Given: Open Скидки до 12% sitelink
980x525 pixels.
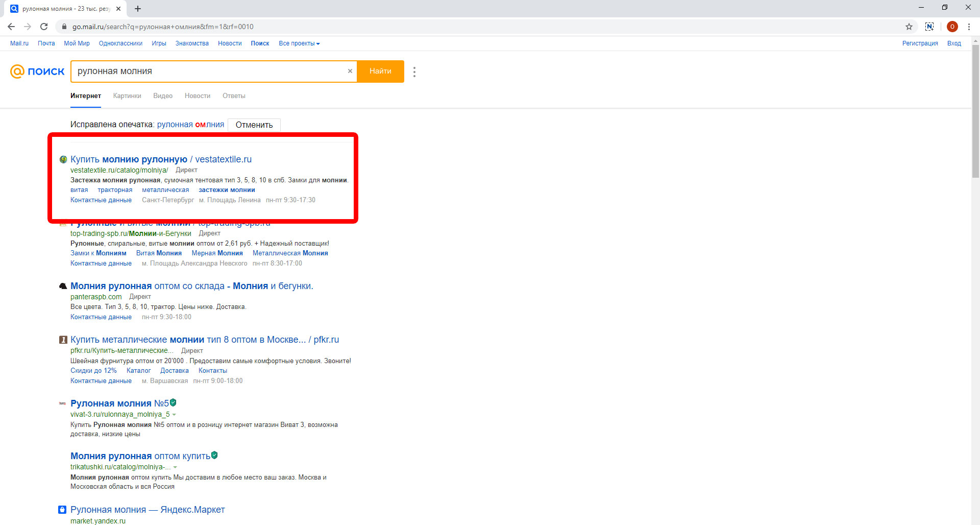Looking at the screenshot, I should tap(93, 371).
